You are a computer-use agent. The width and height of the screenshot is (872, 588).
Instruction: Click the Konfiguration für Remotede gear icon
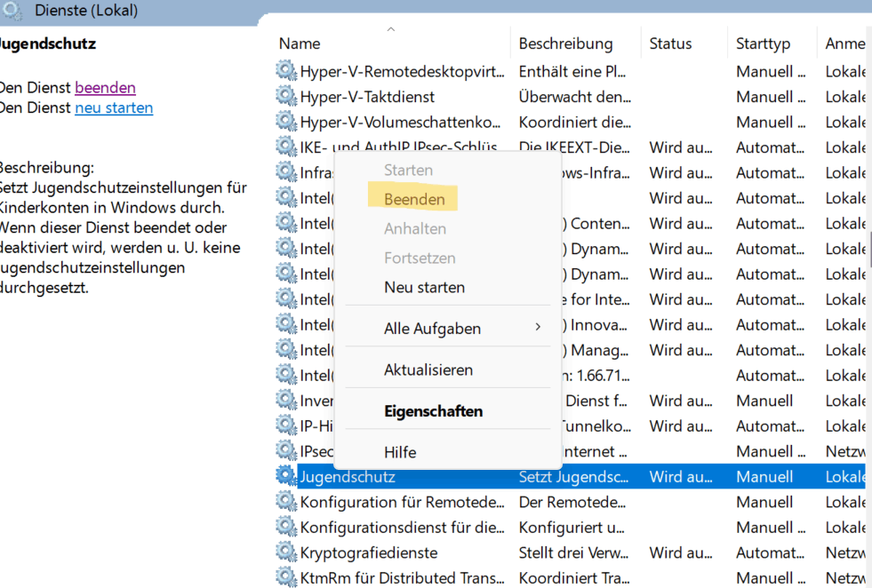point(286,502)
